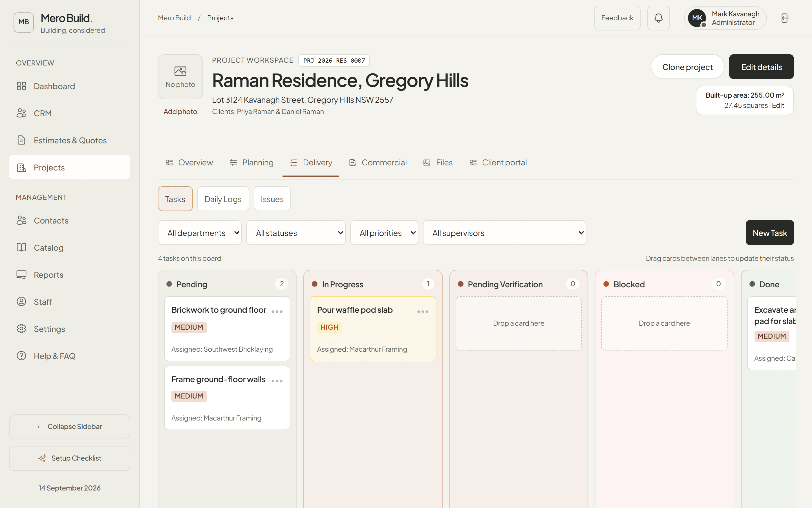Expand the All statuses filter
Viewport: 812px width, 508px height.
tap(295, 233)
